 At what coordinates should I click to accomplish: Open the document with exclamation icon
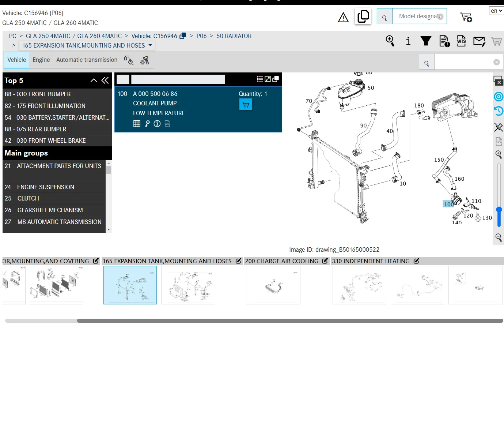point(444,41)
